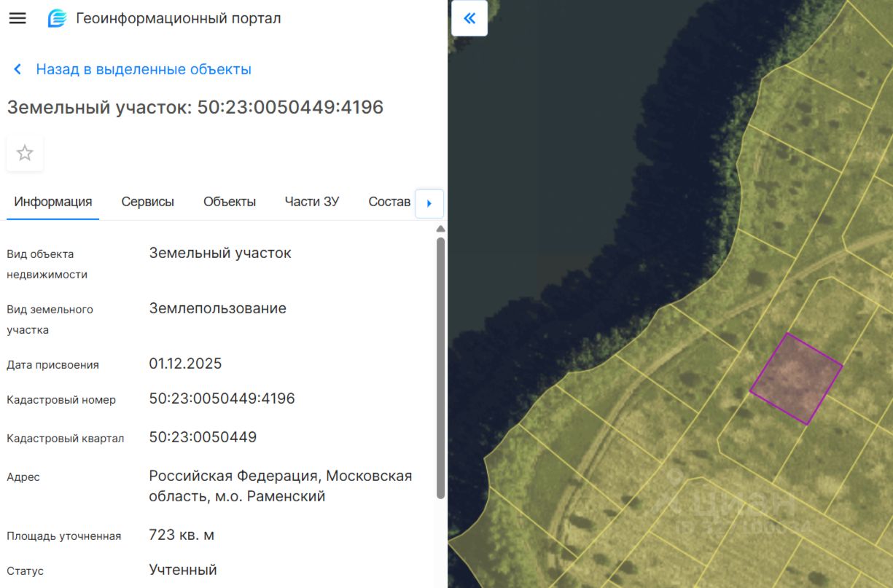Click the info panel vertical scrollbar thumb
Viewport: 893px width, 588px height.
(440, 368)
